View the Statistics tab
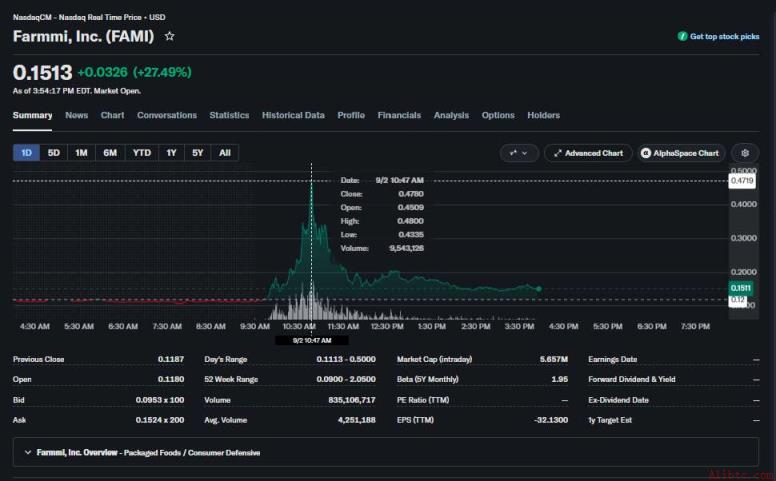Screen dimensions: 776x481 click(x=229, y=115)
